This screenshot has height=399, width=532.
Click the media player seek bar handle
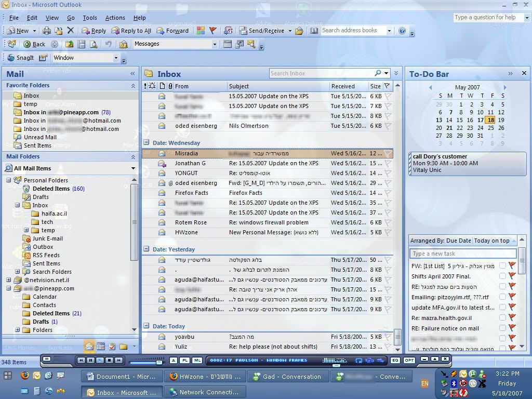336,365
